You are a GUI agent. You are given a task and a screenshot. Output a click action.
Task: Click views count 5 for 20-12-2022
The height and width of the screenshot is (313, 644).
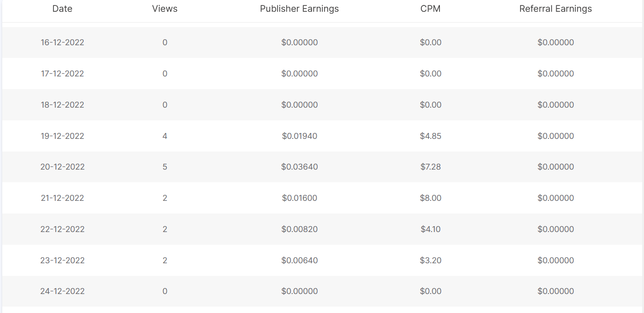[x=165, y=167]
